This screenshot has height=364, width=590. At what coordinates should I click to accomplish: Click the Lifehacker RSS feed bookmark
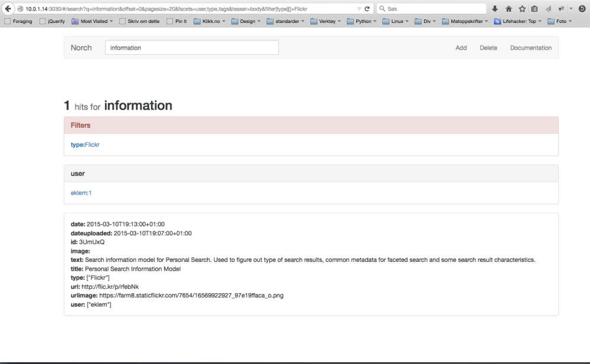pos(518,21)
